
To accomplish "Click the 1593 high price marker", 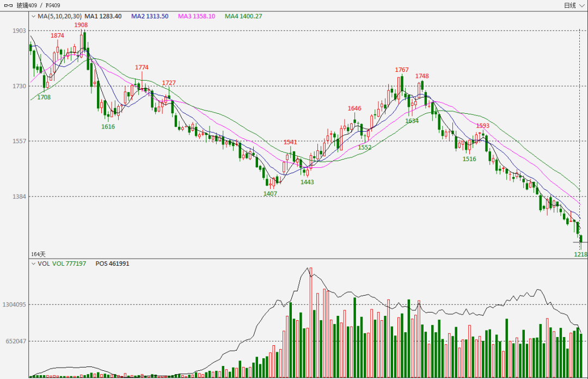I will tap(482, 126).
